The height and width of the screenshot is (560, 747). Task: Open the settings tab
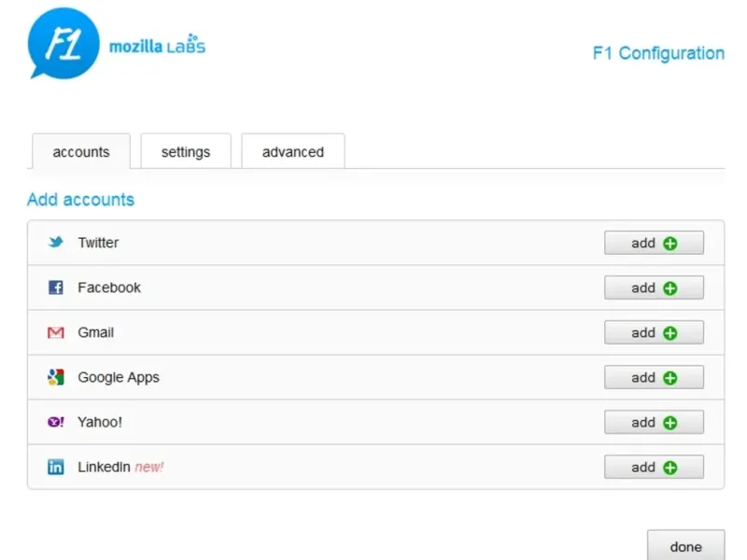pos(186,152)
